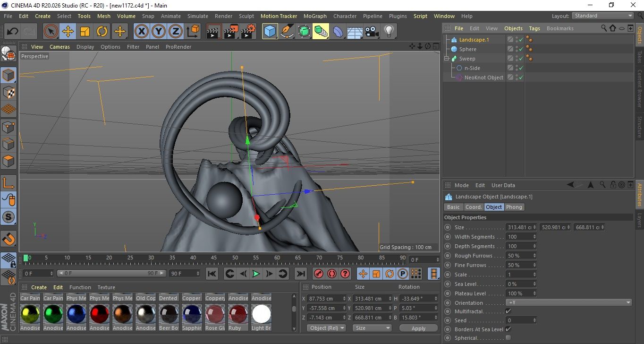Open Object (Rel) coordinate dropdown
Image resolution: width=644 pixels, height=344 pixels.
tap(326, 328)
